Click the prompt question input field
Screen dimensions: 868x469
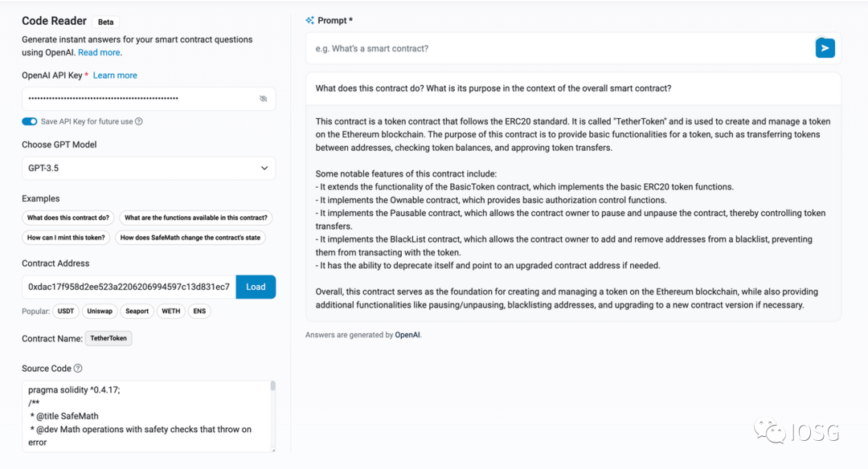click(559, 48)
